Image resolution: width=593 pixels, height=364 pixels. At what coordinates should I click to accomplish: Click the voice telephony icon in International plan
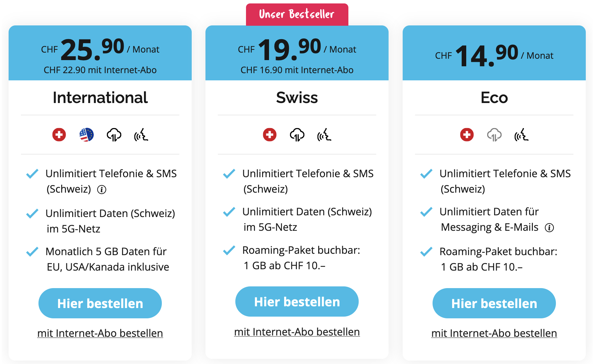(141, 135)
